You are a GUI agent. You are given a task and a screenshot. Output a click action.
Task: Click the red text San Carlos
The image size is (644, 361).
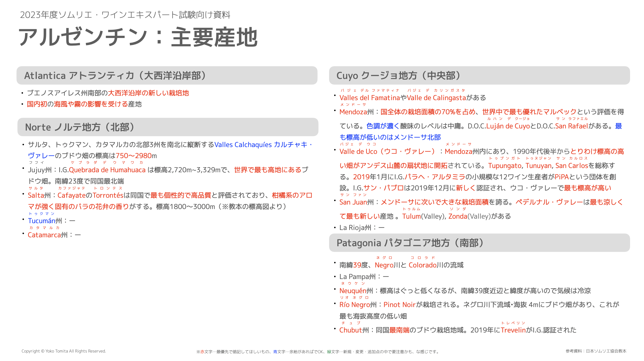572,166
